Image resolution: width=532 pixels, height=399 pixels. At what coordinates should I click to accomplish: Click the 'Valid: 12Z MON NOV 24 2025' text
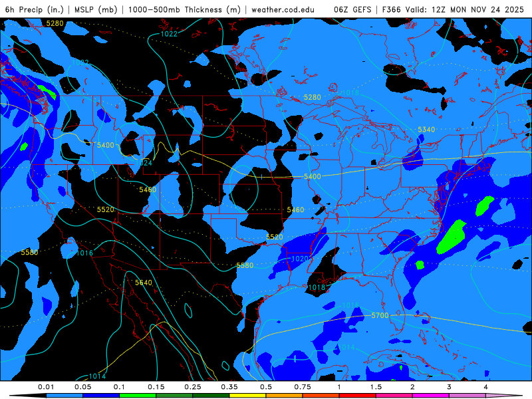point(465,9)
